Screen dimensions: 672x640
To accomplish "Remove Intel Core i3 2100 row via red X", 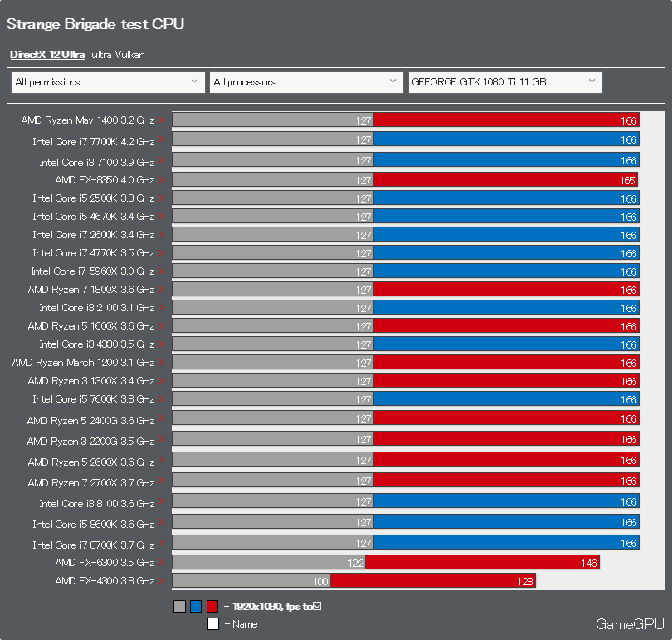I will (162, 307).
